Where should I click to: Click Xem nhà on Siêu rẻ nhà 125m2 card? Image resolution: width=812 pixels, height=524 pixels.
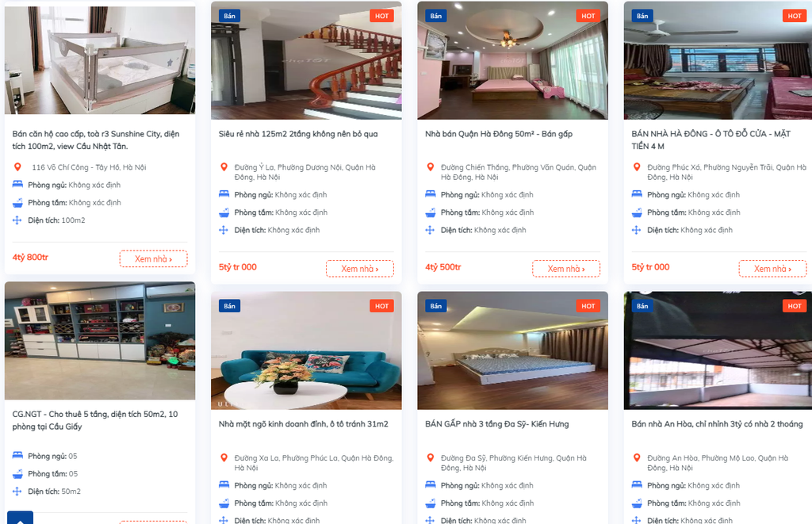click(x=360, y=269)
